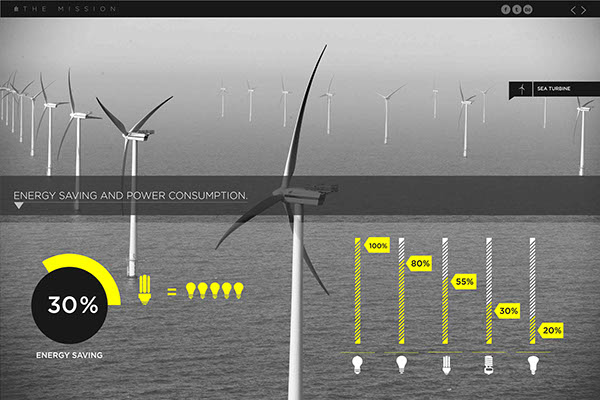The height and width of the screenshot is (400, 600).
Task: Click the striped bar marked 80%
Action: 401,291
